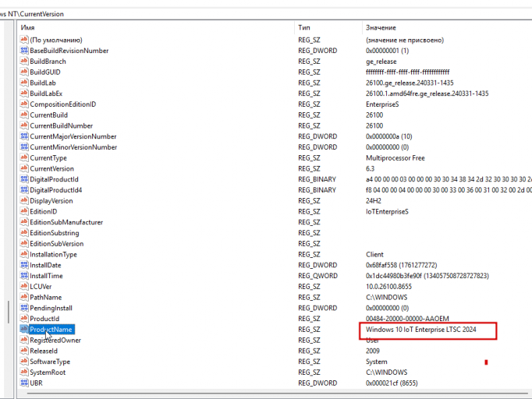
Task: Click the DWORD icon next to CurrentMinorVersionNumber
Action: pyautogui.click(x=23, y=147)
